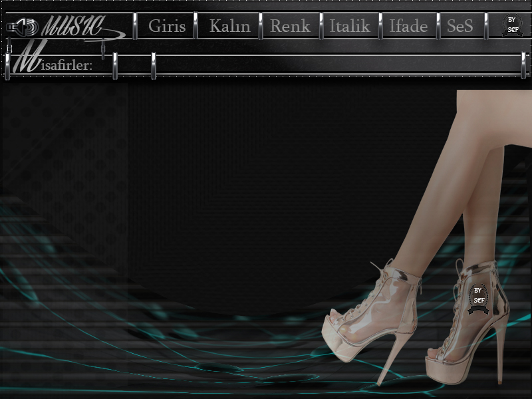Toggle bold with the Kalın button
The width and height of the screenshot is (532, 399).
point(229,26)
